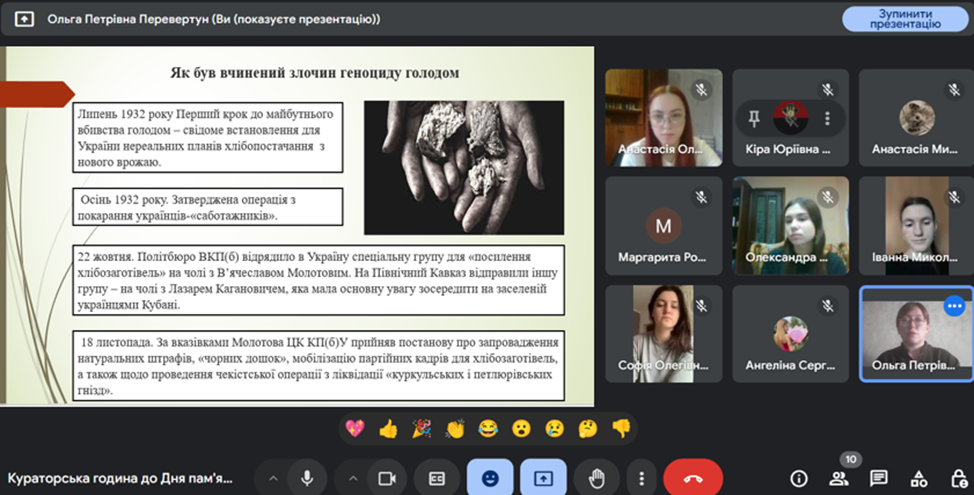The width and height of the screenshot is (974, 495).
Task: Send surprised face reaction
Action: click(x=521, y=429)
